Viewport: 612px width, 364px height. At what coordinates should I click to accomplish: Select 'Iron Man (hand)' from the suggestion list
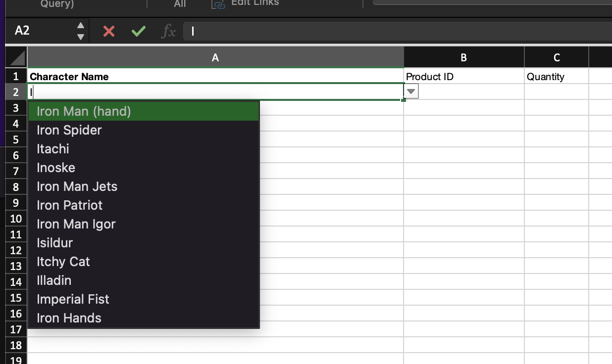[x=83, y=111]
